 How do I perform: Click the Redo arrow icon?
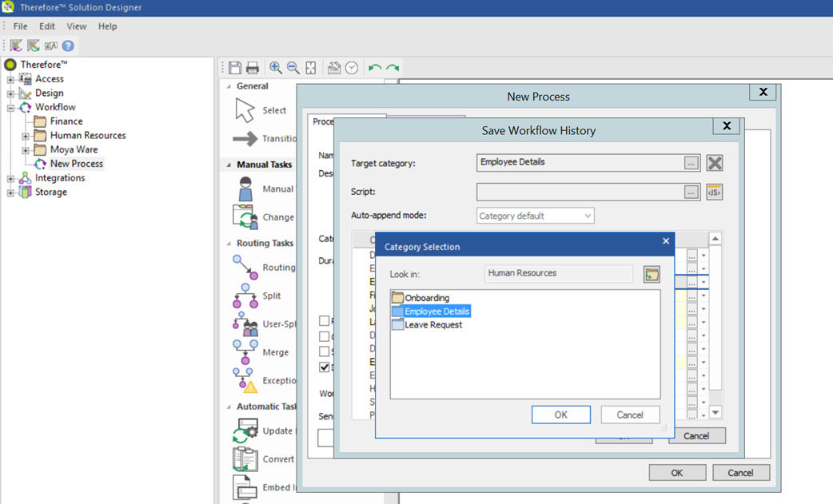pos(393,68)
